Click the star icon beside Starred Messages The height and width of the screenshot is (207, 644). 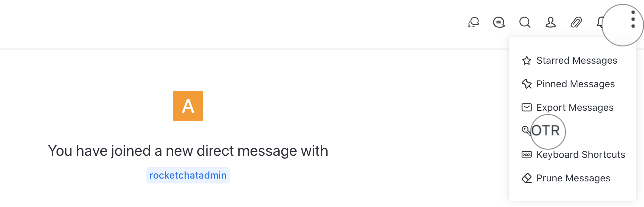(526, 61)
